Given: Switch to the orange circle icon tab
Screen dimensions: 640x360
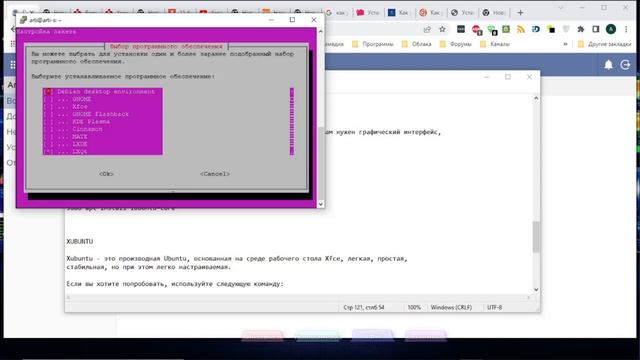Looking at the screenshot, I should coord(431,13).
